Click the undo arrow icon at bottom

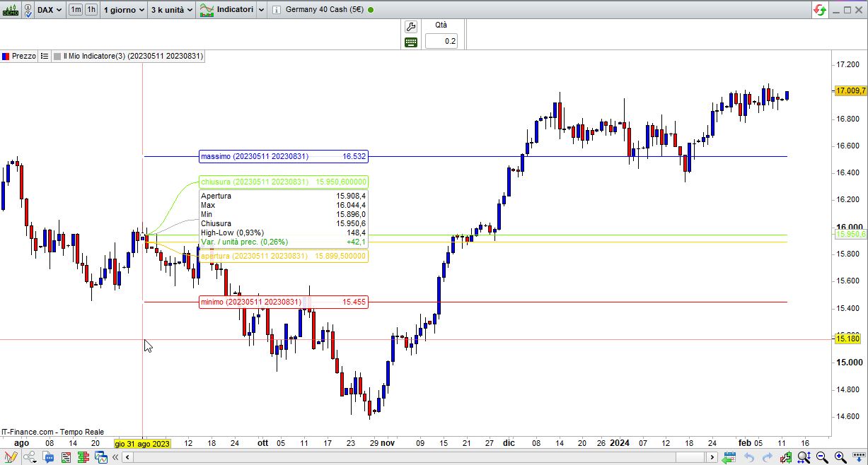(x=748, y=457)
